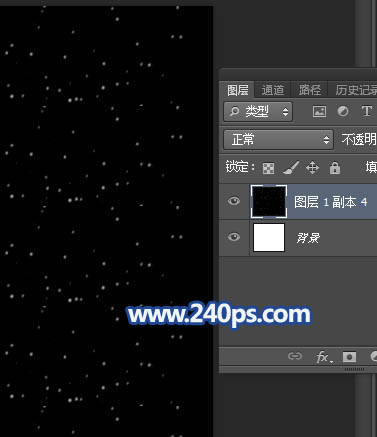
Task: Click the 不透明 opacity label
Action: tap(359, 139)
